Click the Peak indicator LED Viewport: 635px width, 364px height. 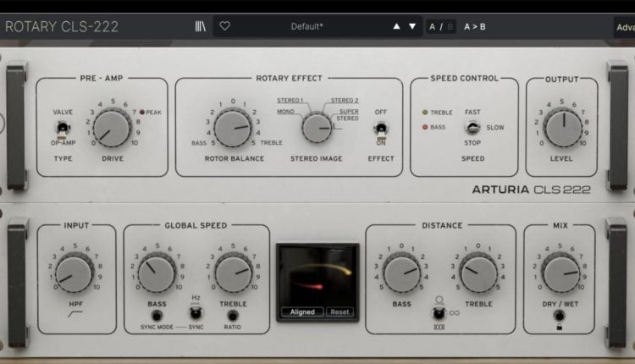[142, 112]
